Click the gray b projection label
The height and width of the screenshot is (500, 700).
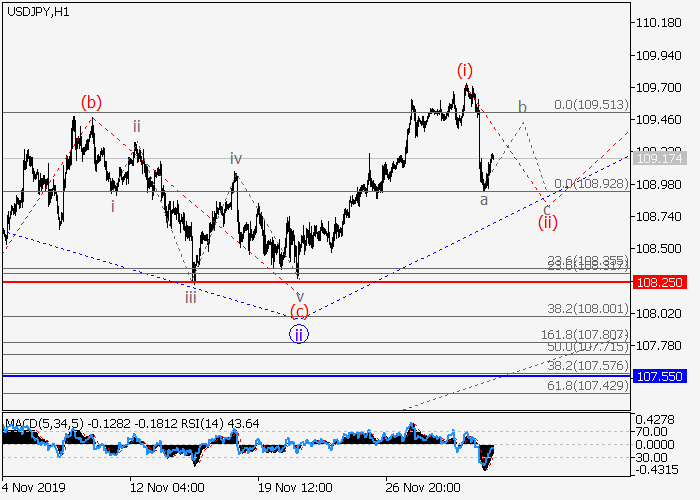pyautogui.click(x=521, y=106)
